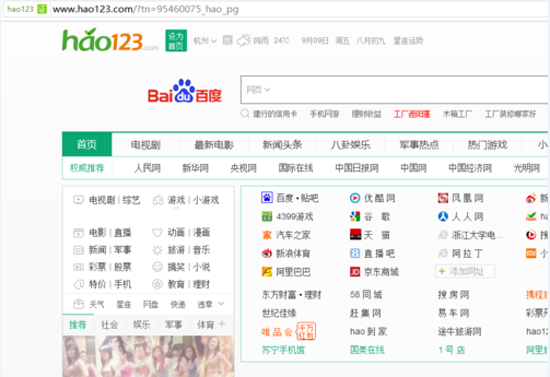This screenshot has width=550, height=377.
Task: Click the Alibaba orange icon
Action: (267, 272)
